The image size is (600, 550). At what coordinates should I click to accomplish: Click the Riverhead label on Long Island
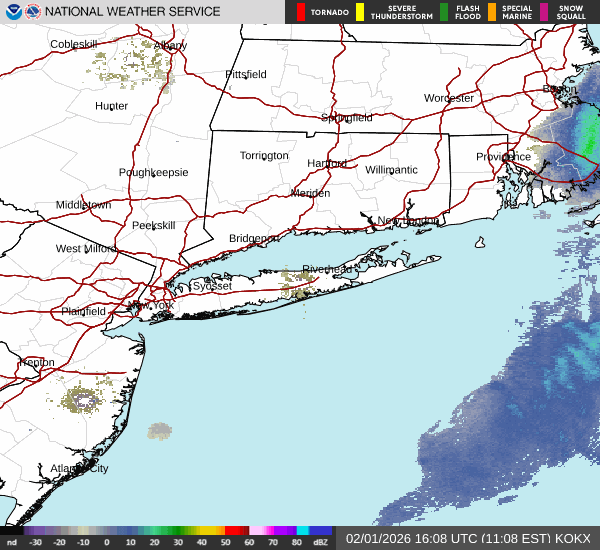click(324, 270)
